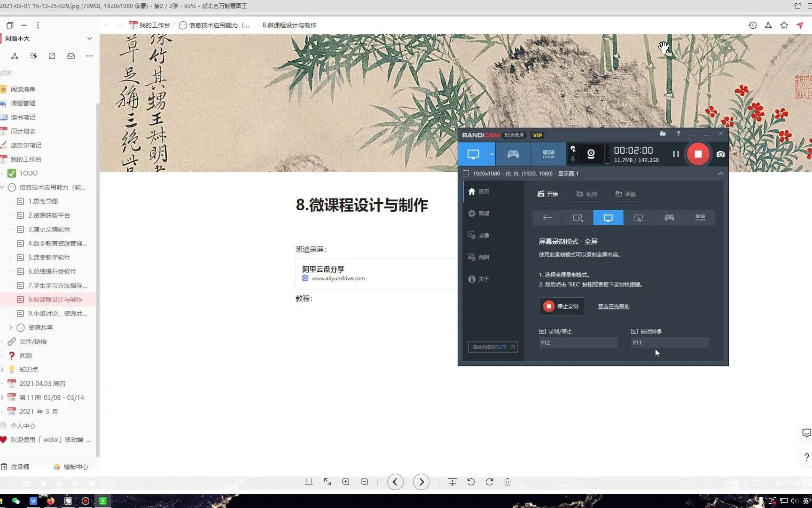Switch to the 图像 tab in Bandicam
Screen dimensions: 812x508
tap(625, 194)
